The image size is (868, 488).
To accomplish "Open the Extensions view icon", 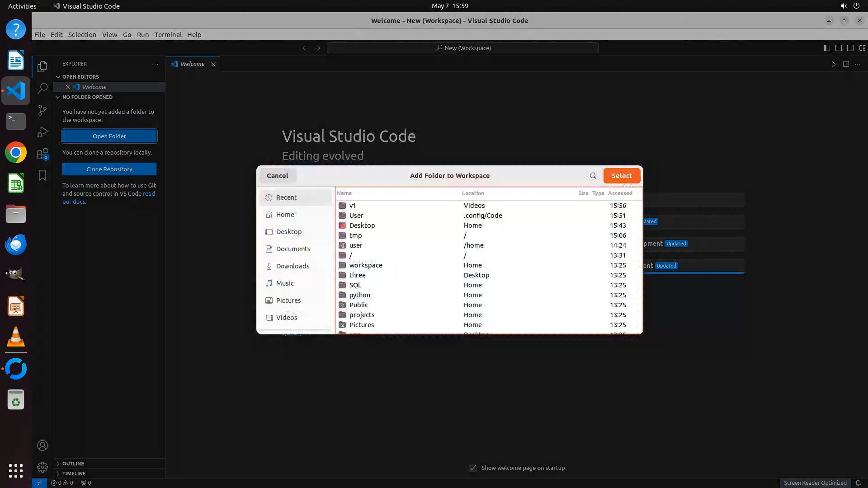I will (42, 154).
